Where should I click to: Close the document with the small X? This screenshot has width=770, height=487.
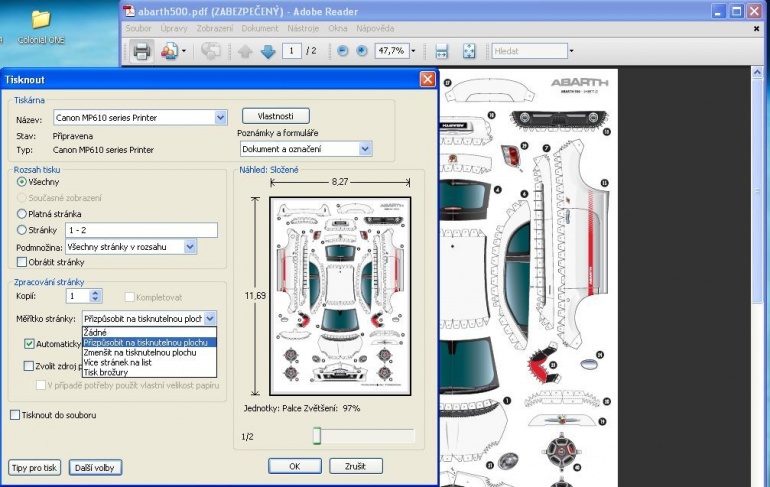(756, 29)
